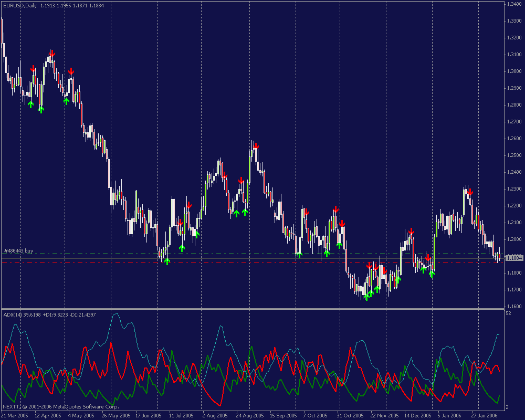Select the rightmost green up arrow
Image resolution: width=525 pixels, height=420 pixels.
(x=432, y=274)
